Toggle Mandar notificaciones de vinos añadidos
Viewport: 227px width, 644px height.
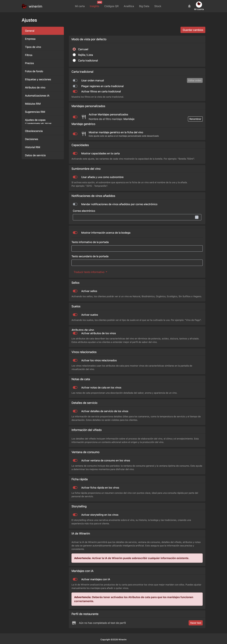coord(75,204)
